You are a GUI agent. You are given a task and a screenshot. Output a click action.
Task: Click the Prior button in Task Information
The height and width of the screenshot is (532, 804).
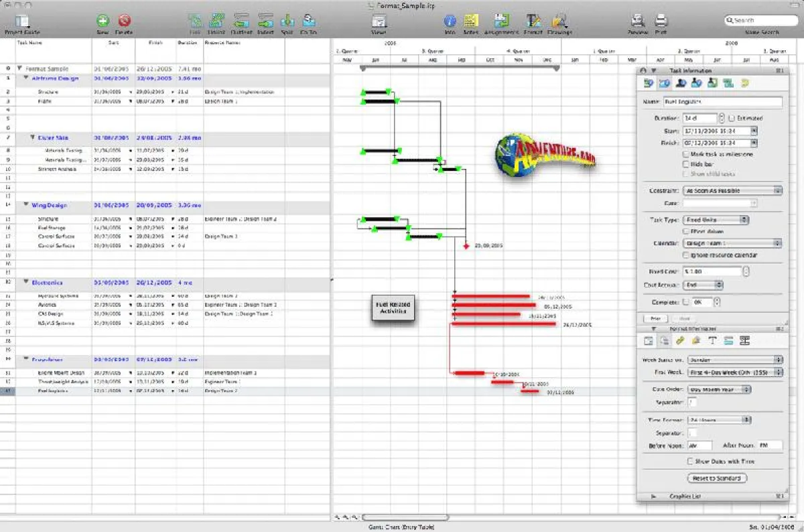click(655, 319)
